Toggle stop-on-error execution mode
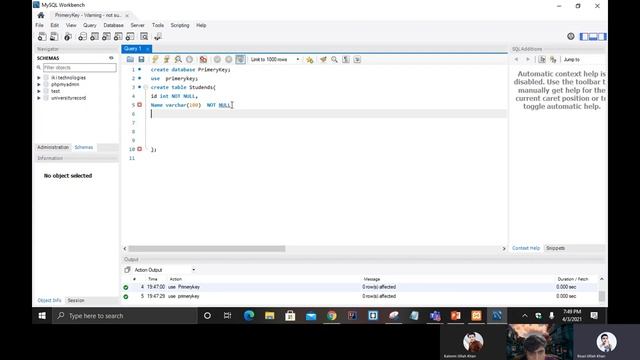 pos(203,60)
